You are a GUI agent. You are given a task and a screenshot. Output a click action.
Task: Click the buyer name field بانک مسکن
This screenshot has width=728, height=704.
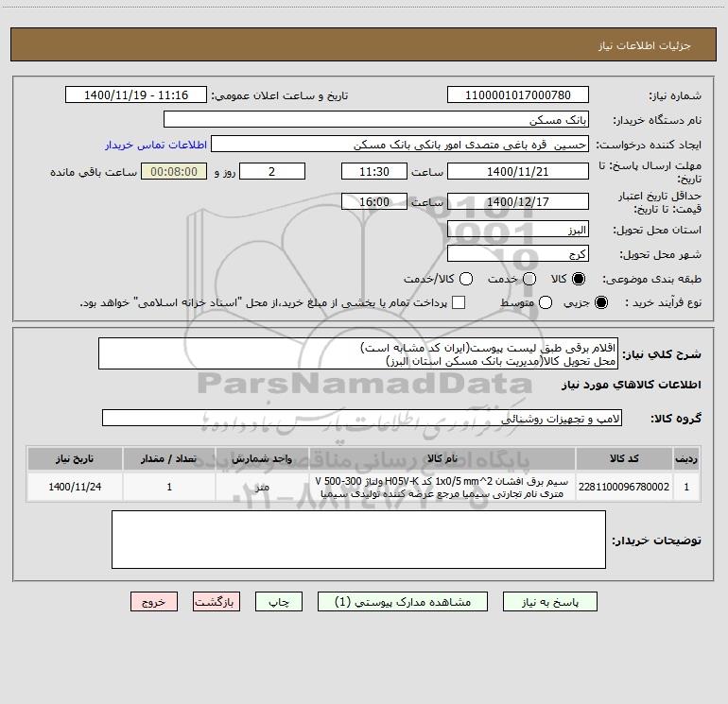[376, 119]
